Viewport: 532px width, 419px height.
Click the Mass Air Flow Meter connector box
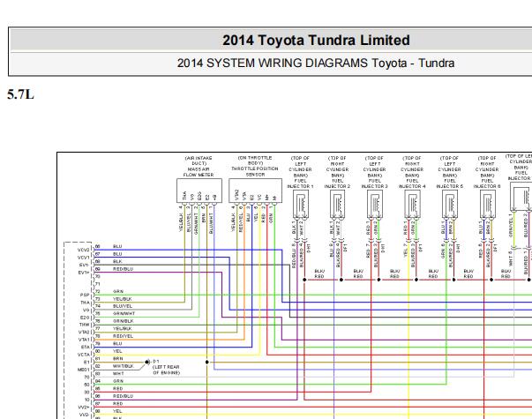pyautogui.click(x=199, y=191)
